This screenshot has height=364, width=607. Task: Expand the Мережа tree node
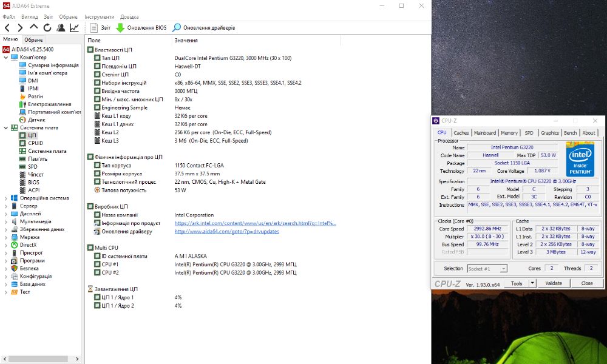coord(5,237)
